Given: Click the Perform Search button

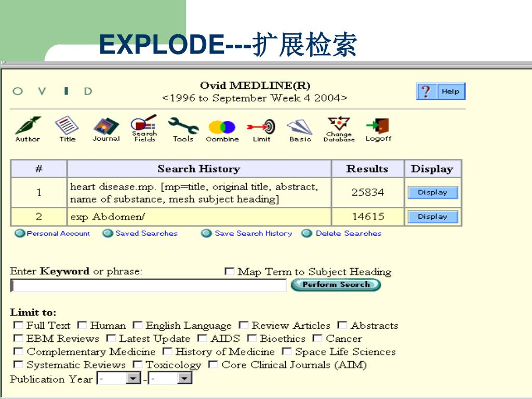Looking at the screenshot, I should click(x=336, y=285).
